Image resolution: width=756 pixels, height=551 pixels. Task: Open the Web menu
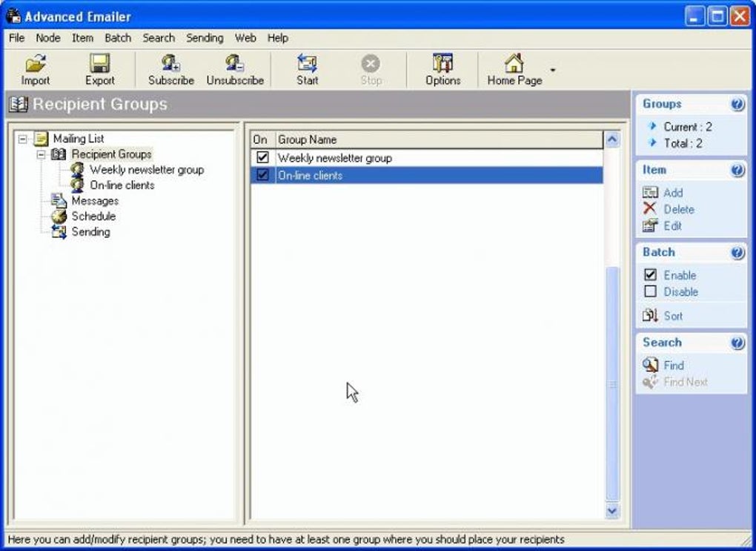[245, 38]
